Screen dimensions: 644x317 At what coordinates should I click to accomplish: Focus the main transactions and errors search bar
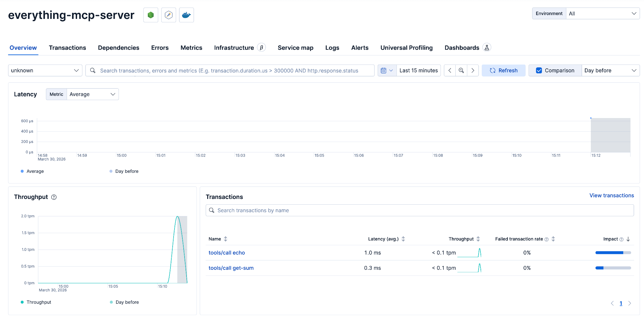(x=230, y=71)
